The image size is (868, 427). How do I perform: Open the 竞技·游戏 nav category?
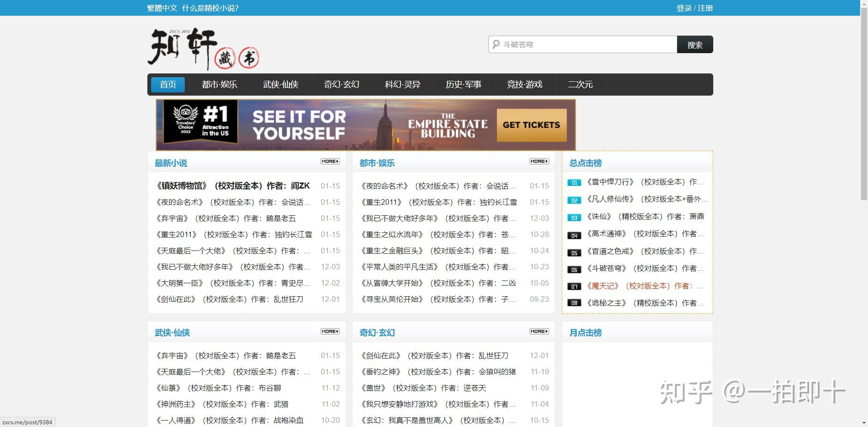524,85
